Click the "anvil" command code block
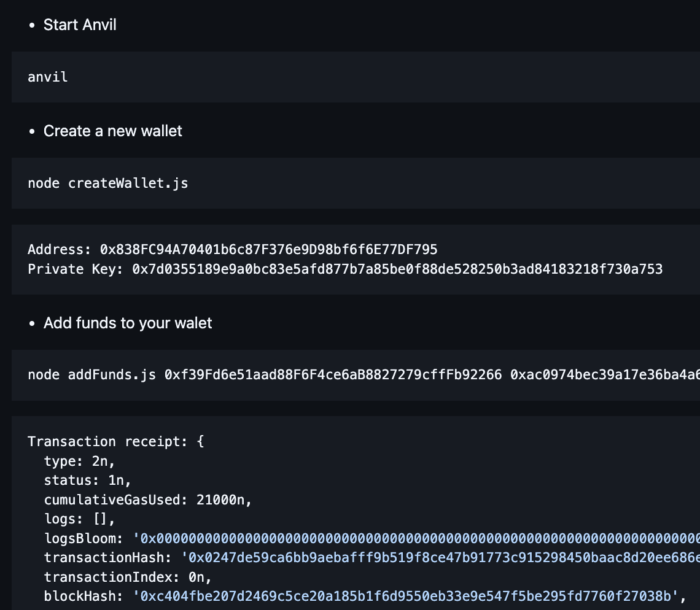700x610 pixels. click(48, 77)
